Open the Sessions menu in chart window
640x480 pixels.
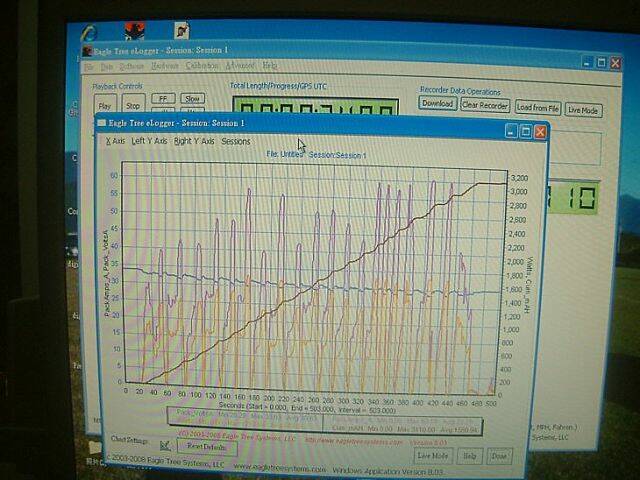point(236,142)
